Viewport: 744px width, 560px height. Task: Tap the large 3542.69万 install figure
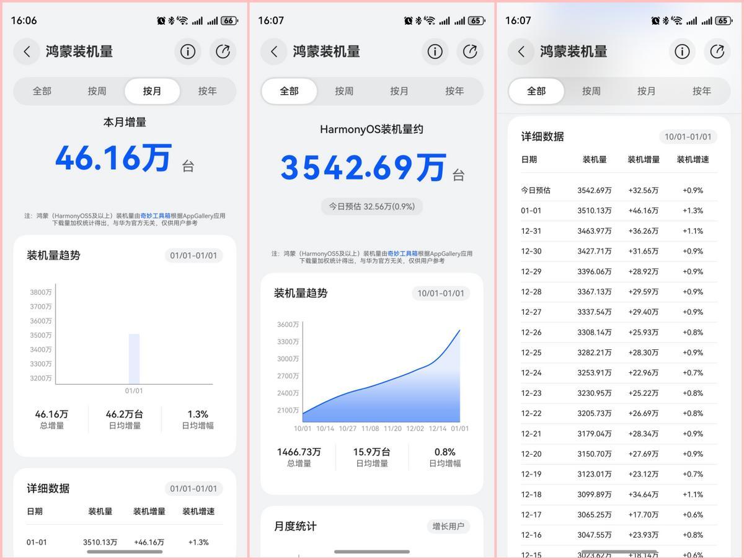[x=363, y=167]
